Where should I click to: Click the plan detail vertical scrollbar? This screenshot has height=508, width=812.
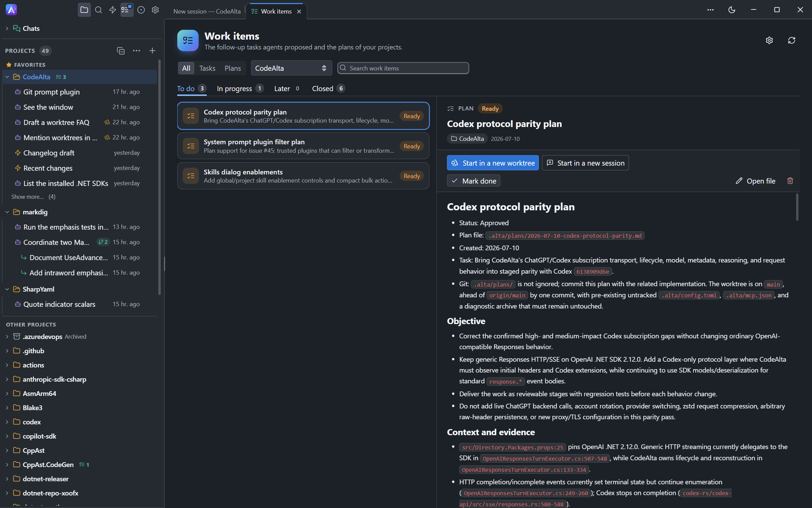(797, 207)
